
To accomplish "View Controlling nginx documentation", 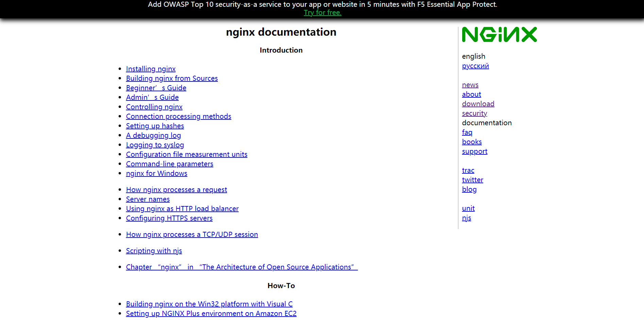I will (154, 107).
